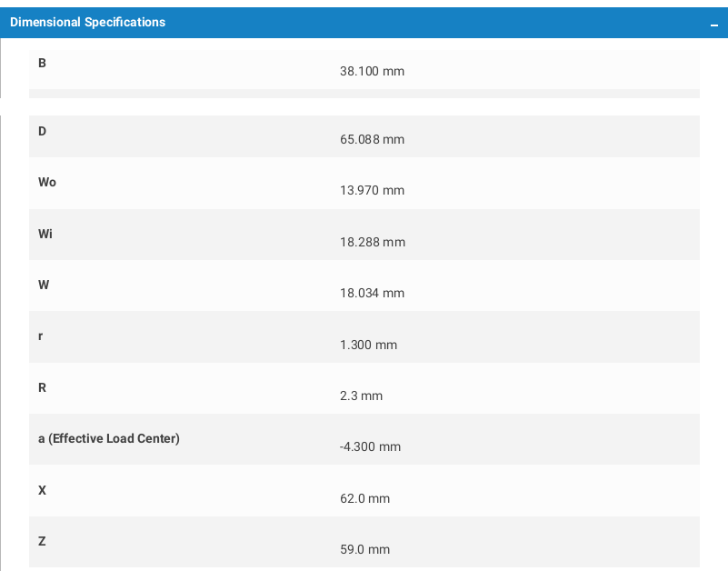
Task: Click the 18.034 mm value
Action: (372, 293)
